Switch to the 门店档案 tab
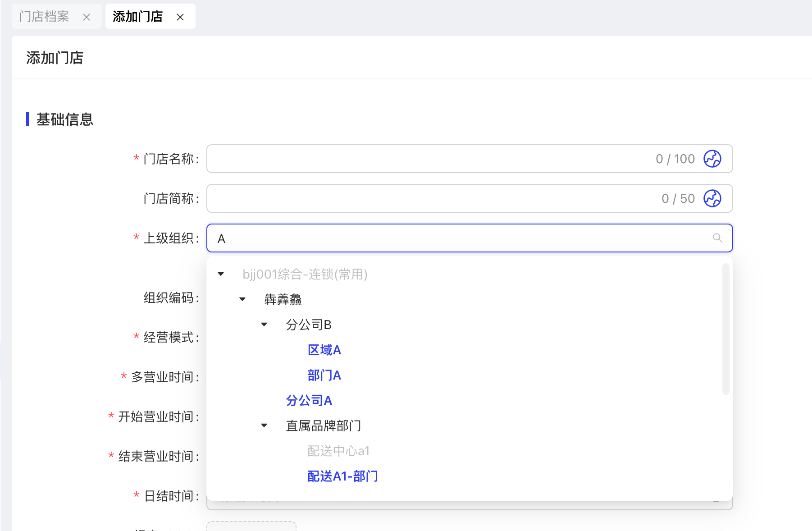Screen dimensions: 812x531 coord(44,17)
